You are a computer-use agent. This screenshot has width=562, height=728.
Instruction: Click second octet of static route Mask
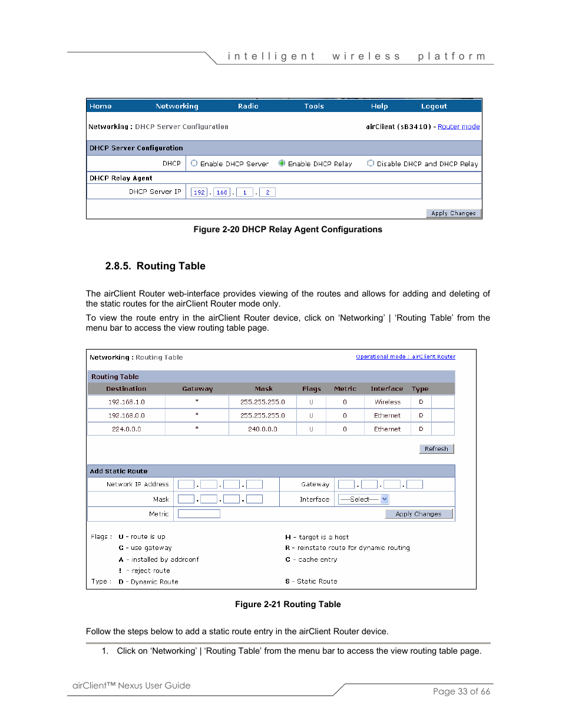pos(209,499)
